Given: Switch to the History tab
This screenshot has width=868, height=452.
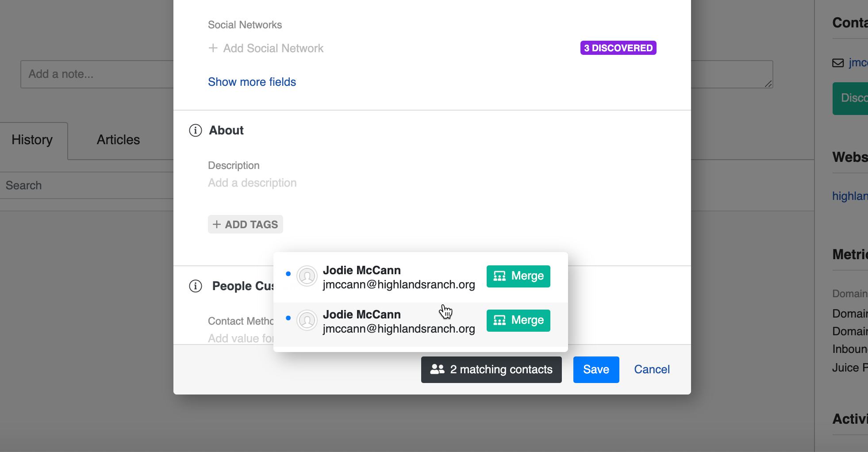Looking at the screenshot, I should pos(32,140).
